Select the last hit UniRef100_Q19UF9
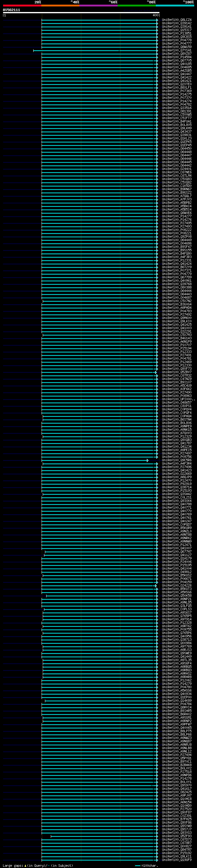Screen dimensions: 197x868 point(176,860)
